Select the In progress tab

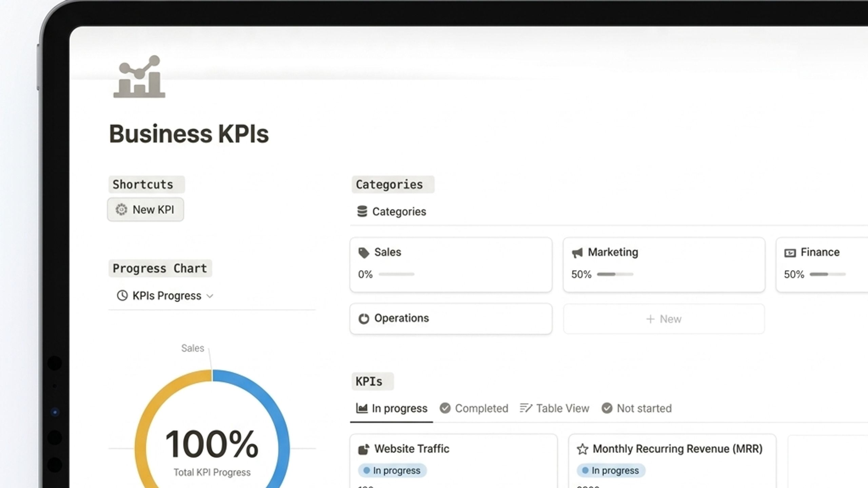[x=392, y=408]
